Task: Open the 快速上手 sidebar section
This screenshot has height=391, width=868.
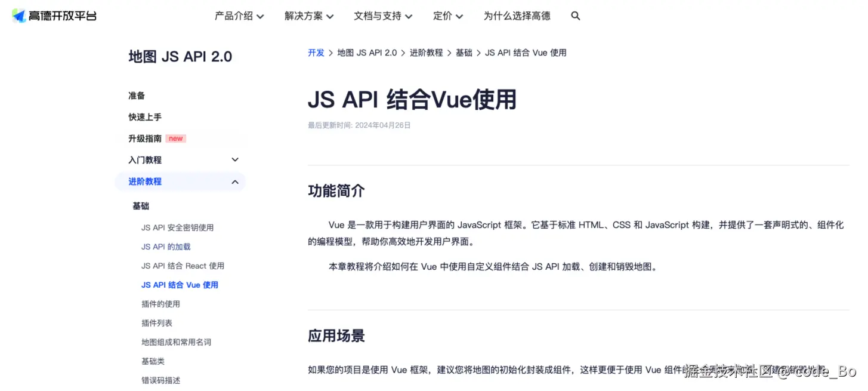Action: click(145, 117)
